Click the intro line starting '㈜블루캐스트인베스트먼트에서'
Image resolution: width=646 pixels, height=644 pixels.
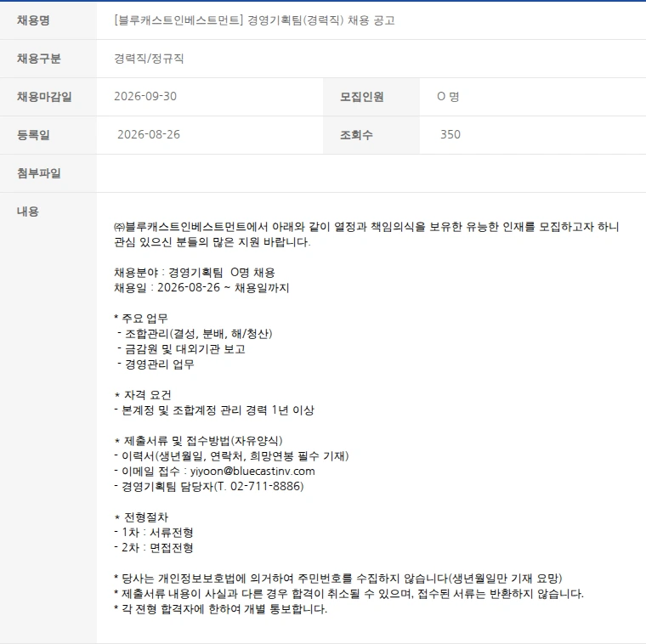[366, 227]
